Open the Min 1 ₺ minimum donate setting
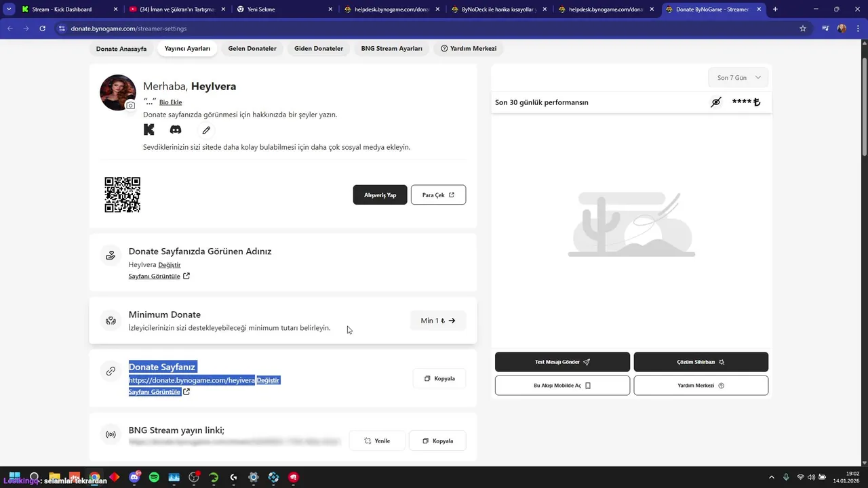Screen dimensions: 868x488 point(438,321)
